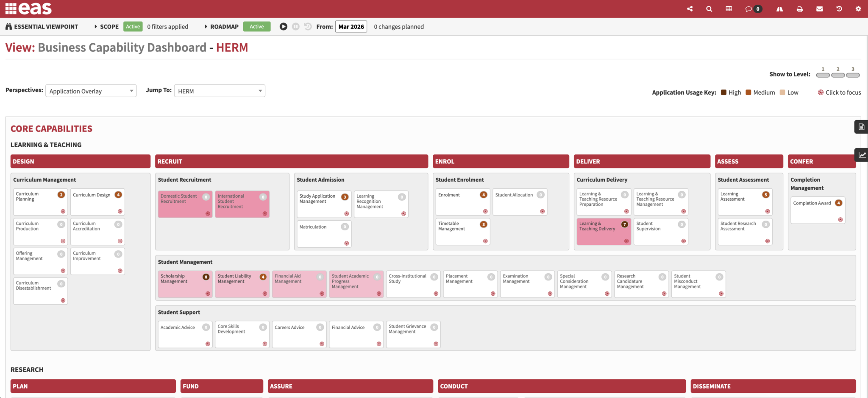Click the roadmap play button
The image size is (868, 398).
[x=284, y=27]
